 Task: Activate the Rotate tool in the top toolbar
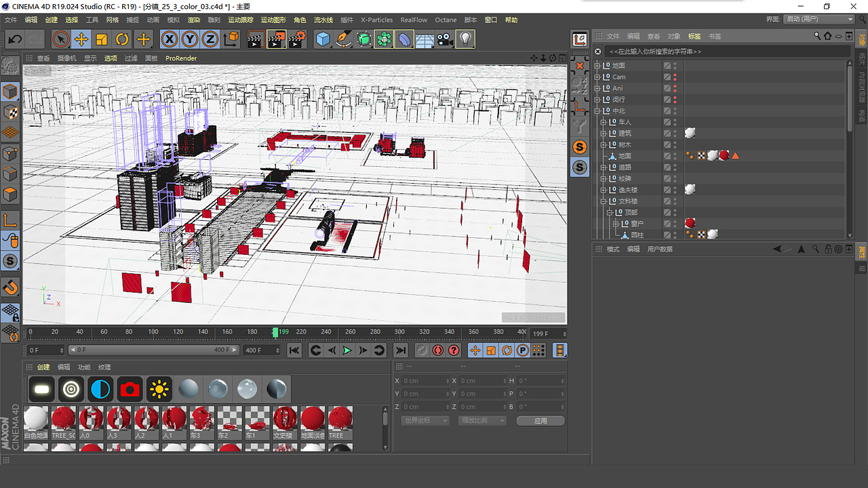122,39
